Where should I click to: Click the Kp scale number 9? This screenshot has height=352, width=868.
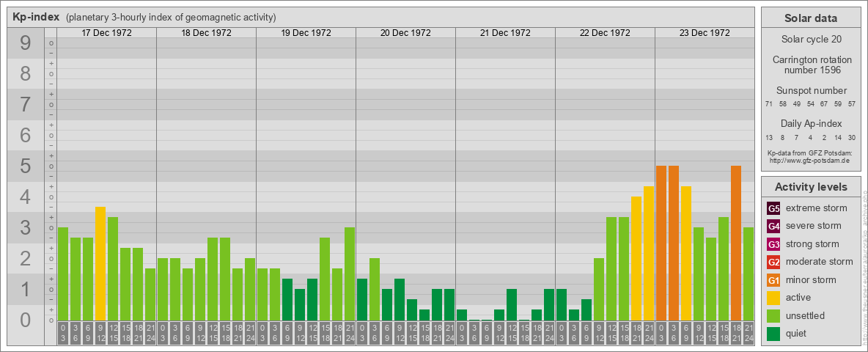click(26, 43)
